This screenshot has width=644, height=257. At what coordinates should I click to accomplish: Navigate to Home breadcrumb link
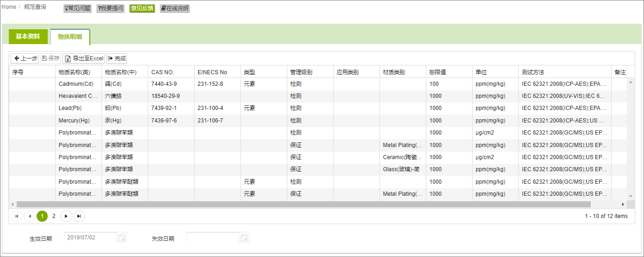[9, 7]
